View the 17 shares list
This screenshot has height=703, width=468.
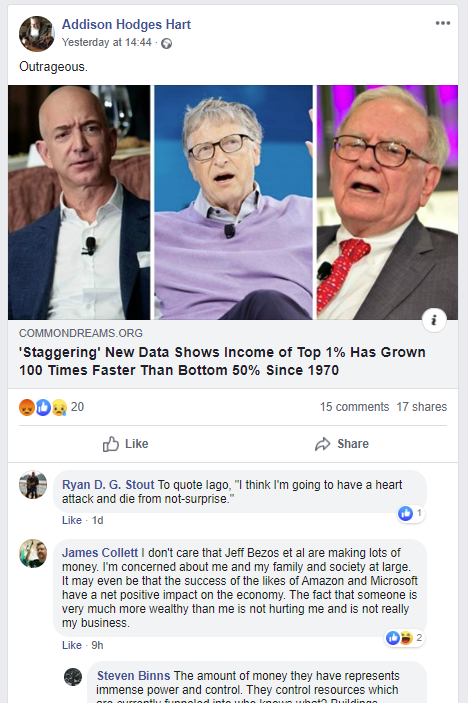point(421,407)
